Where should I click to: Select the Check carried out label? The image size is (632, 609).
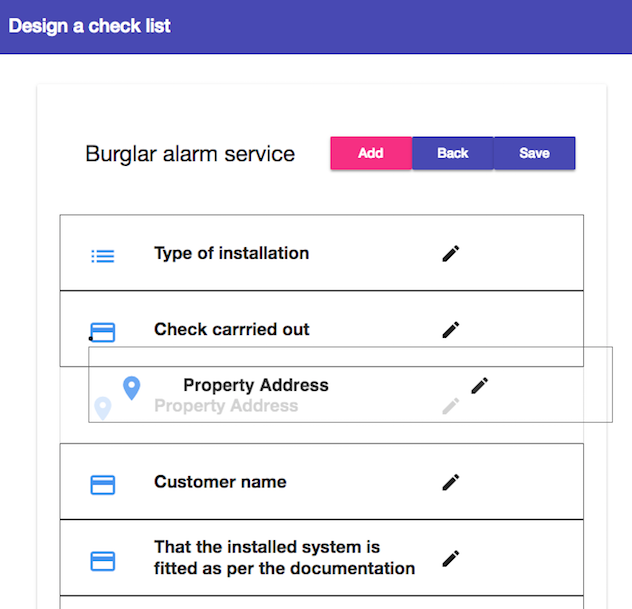pos(232,329)
